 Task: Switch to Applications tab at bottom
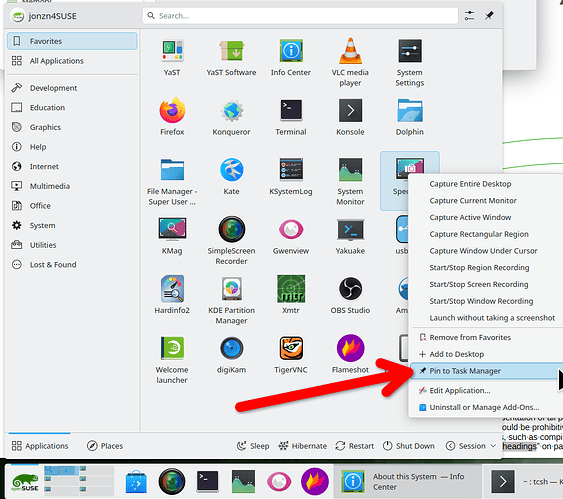point(39,446)
